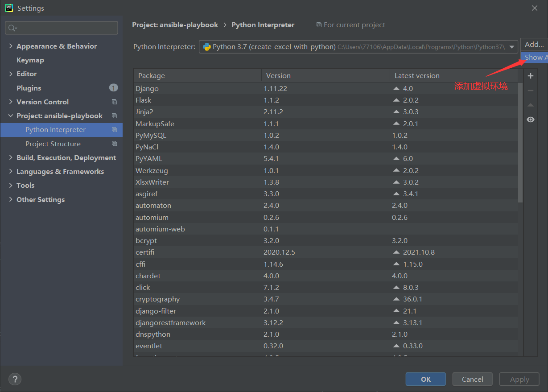
Task: Click the OK button
Action: coord(425,379)
